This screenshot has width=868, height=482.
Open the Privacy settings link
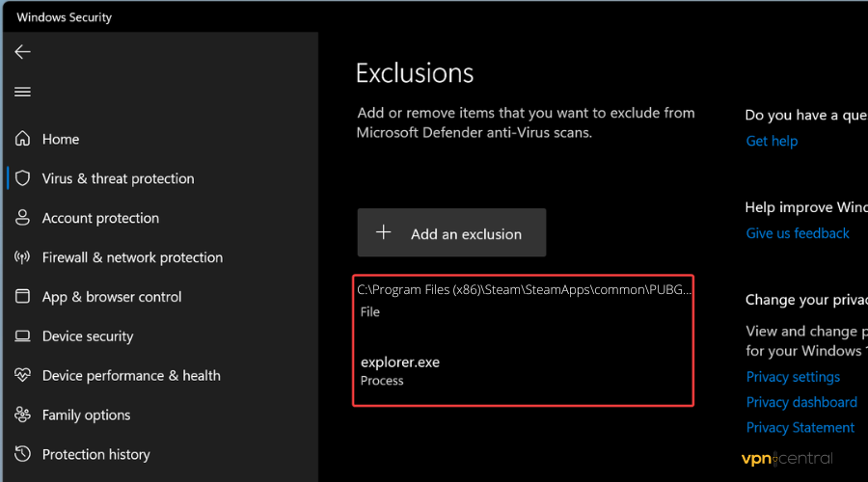click(793, 377)
